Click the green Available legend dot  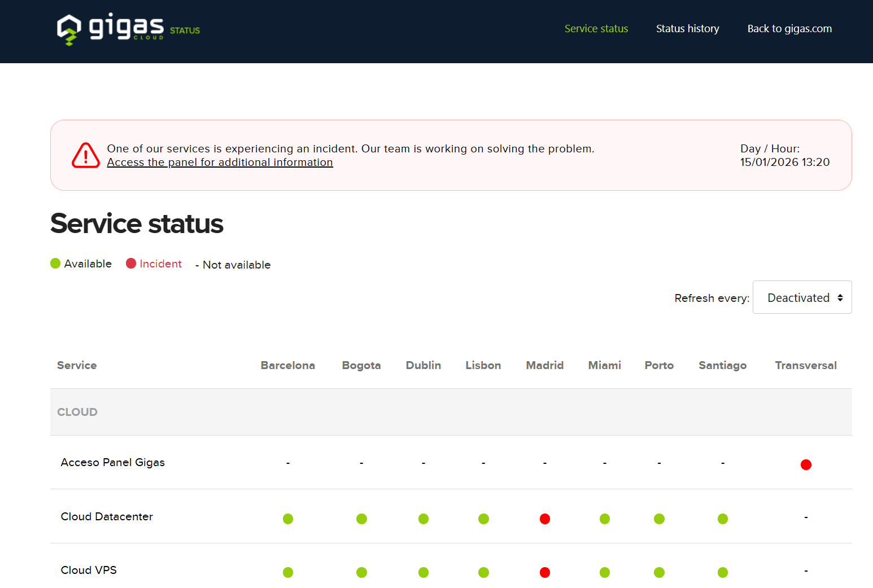click(x=55, y=264)
